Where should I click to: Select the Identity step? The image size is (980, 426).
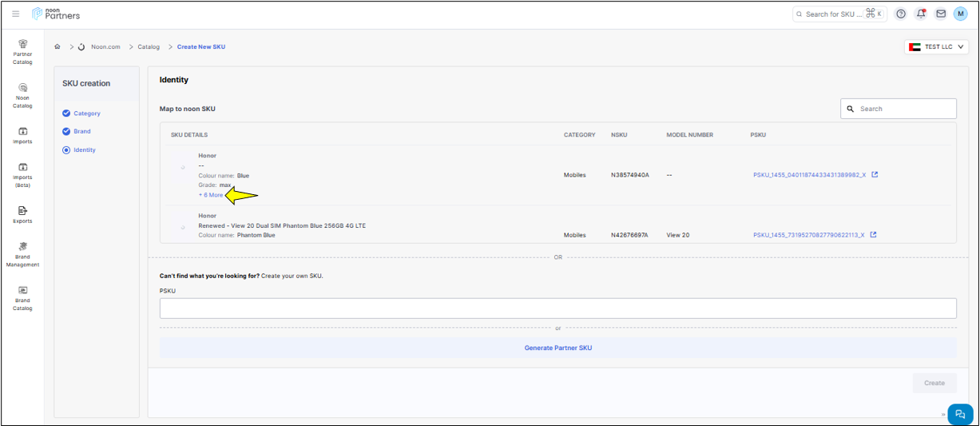84,150
